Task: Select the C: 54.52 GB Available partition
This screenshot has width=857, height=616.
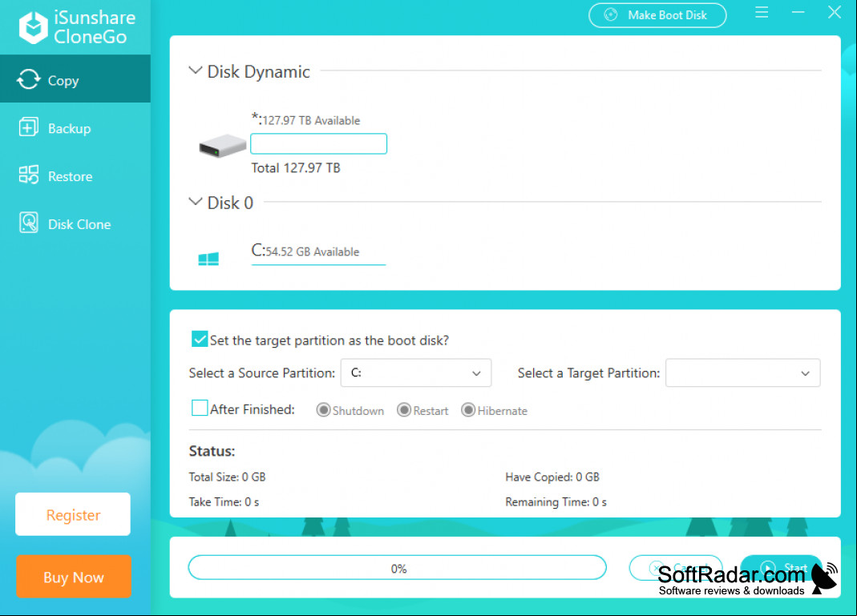Action: click(318, 252)
